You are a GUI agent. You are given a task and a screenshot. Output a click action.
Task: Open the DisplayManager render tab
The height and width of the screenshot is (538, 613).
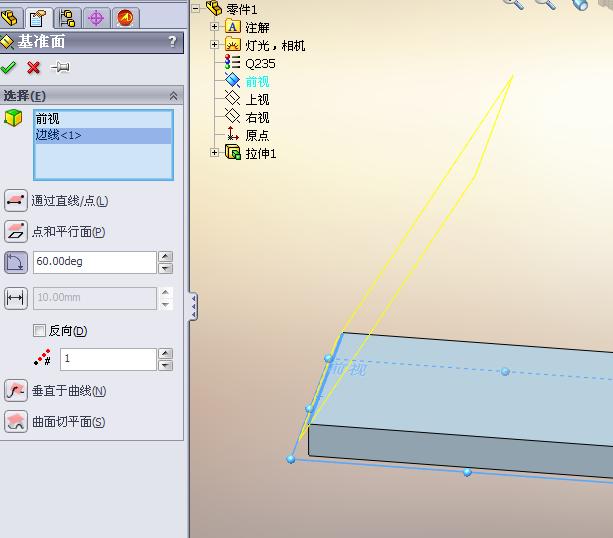[x=125, y=18]
